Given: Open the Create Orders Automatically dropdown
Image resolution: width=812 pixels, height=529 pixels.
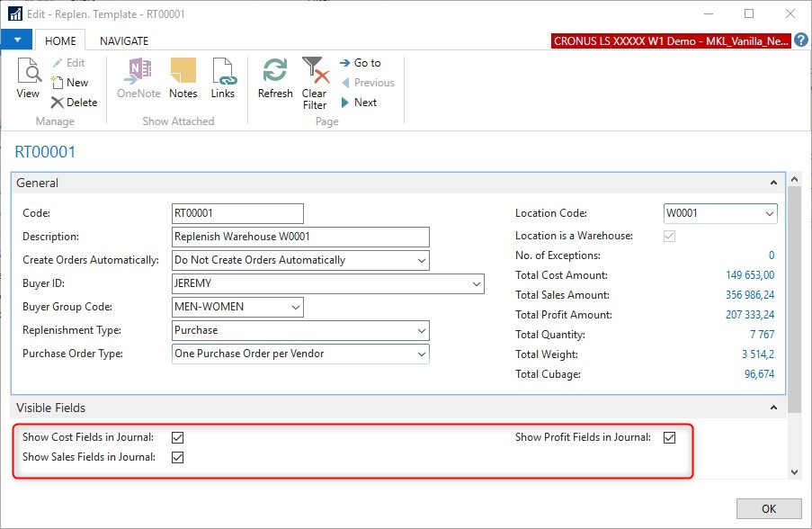Looking at the screenshot, I should (x=422, y=260).
